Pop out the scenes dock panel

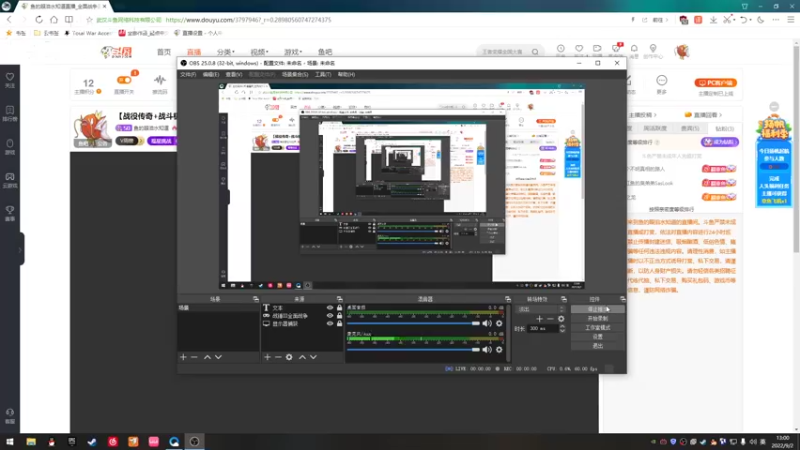[x=256, y=299]
